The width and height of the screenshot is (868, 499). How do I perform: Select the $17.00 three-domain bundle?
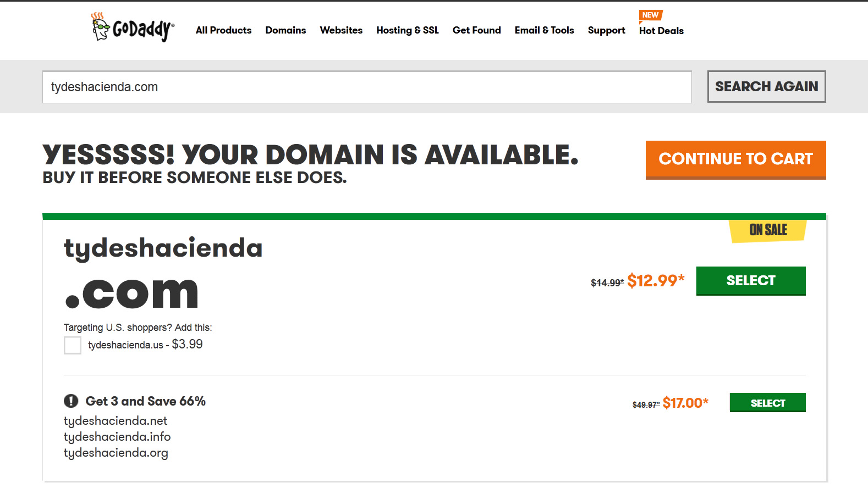(767, 403)
